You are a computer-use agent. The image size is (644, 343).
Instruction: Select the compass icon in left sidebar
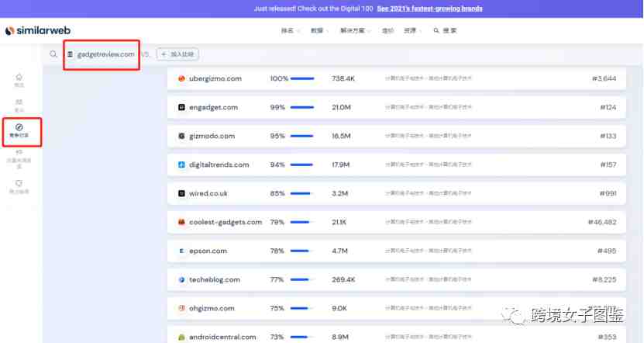(19, 127)
